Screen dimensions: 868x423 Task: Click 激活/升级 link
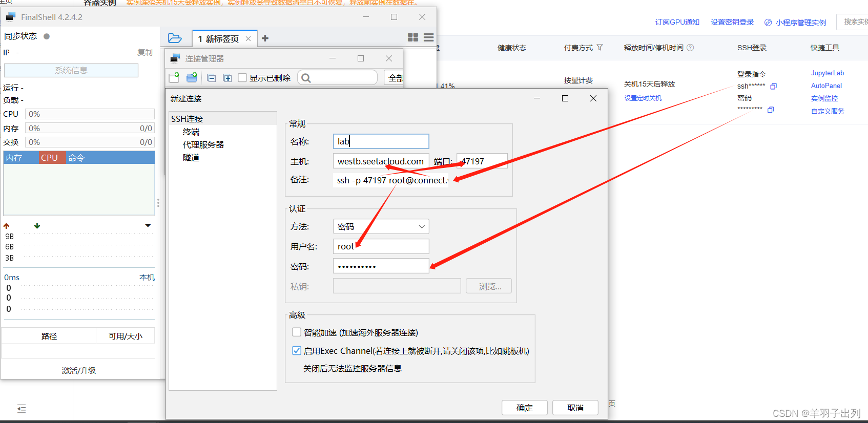[x=79, y=370]
